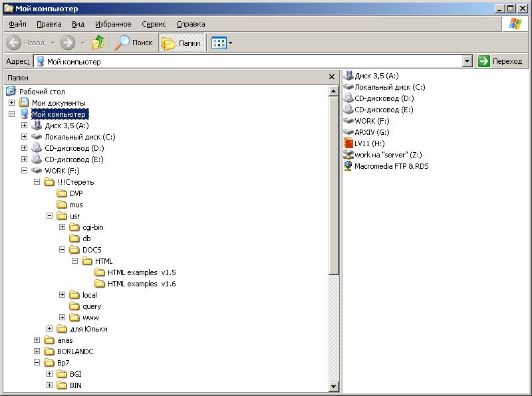Open the address bar dropdown arrow
This screenshot has width=532, height=396.
tap(467, 61)
